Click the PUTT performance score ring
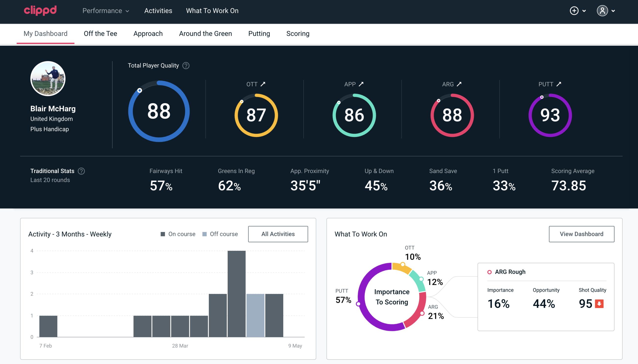The image size is (638, 364). [x=550, y=115]
